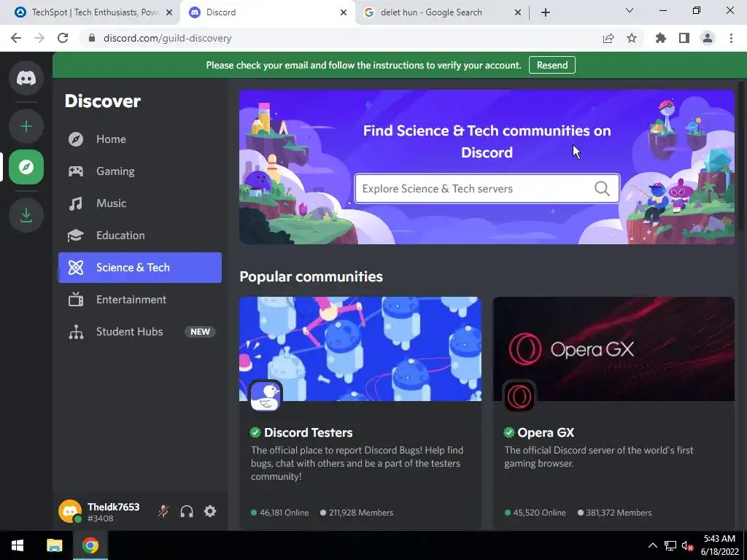Click the TV icon beside Entertainment
Image resolution: width=747 pixels, height=560 pixels.
tap(76, 300)
